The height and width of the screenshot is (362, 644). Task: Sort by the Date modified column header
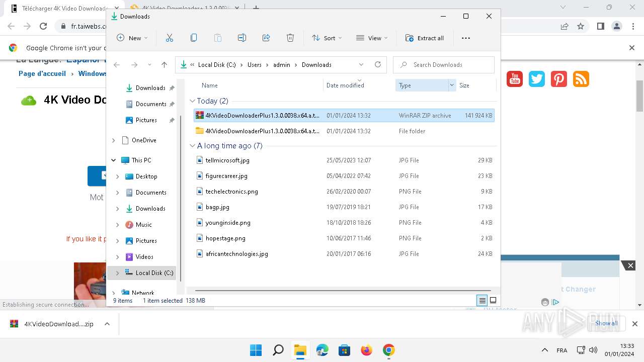(345, 85)
